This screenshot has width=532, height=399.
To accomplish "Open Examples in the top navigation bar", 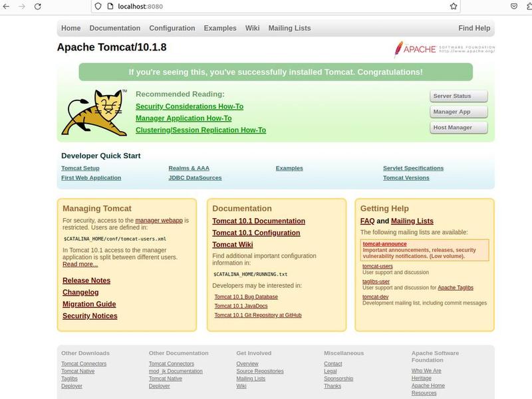I will tap(220, 28).
